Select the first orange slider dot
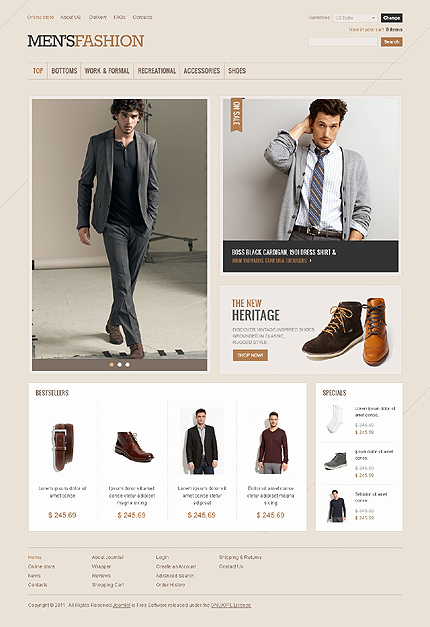This screenshot has height=627, width=430. [x=112, y=364]
